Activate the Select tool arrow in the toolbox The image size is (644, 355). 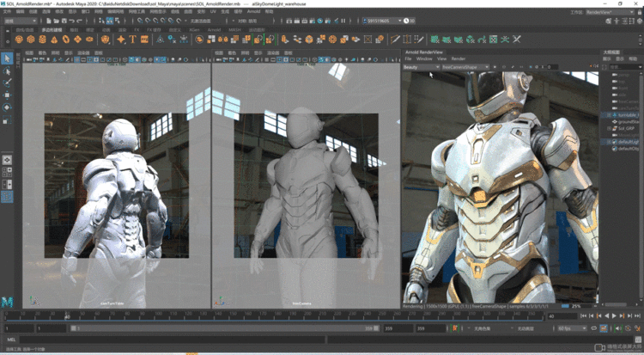pyautogui.click(x=7, y=58)
